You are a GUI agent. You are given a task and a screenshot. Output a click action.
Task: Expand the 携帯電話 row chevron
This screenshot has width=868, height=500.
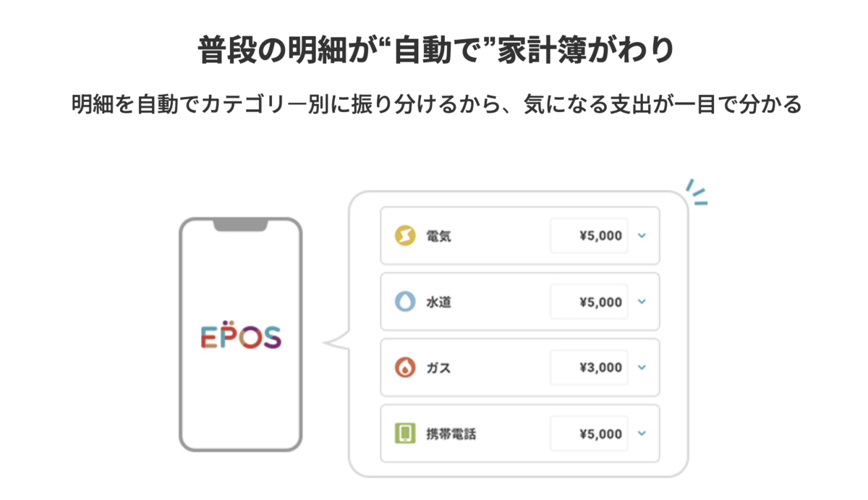coord(642,433)
